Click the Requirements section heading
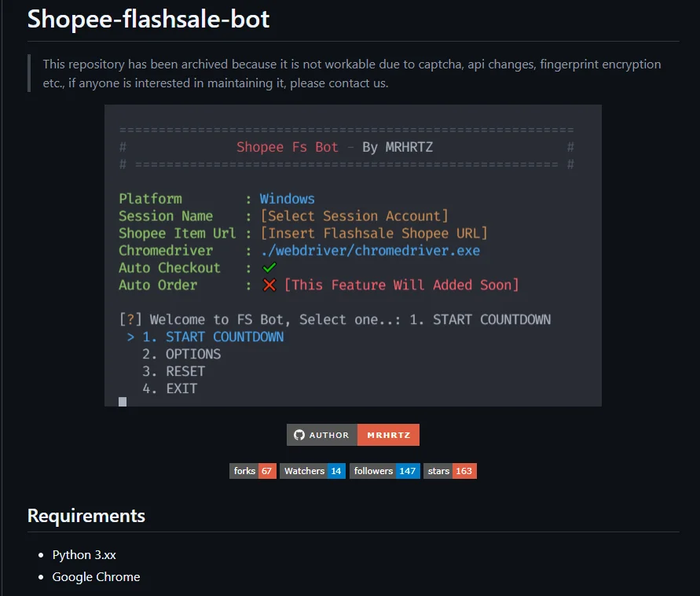 (x=86, y=516)
